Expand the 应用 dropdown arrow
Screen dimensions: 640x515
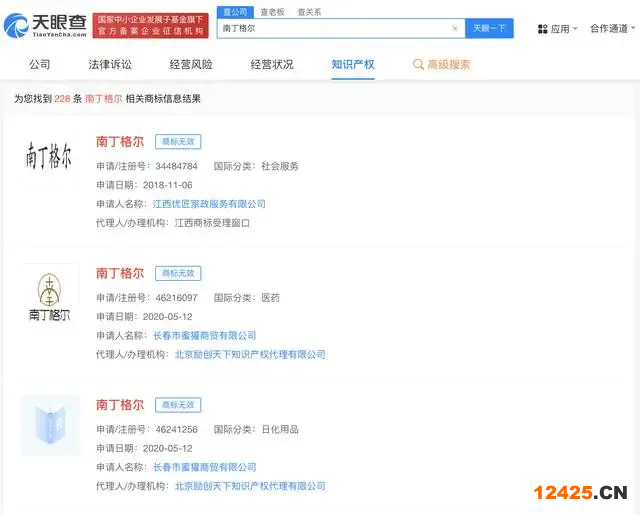click(x=575, y=29)
